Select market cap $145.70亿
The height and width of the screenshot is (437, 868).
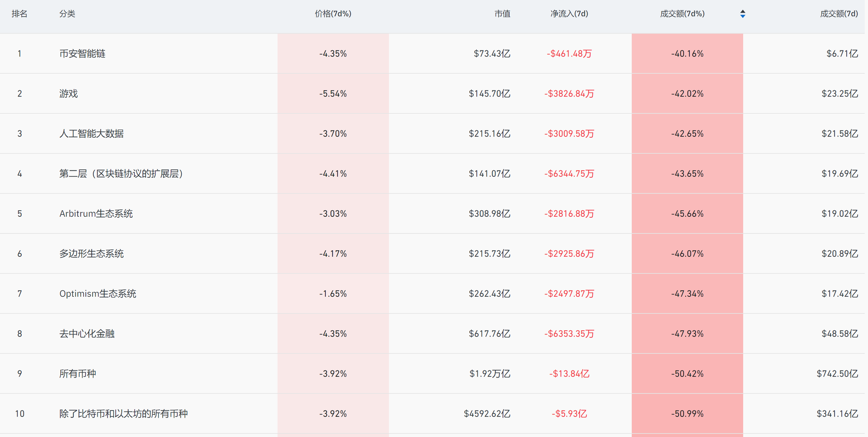490,93
